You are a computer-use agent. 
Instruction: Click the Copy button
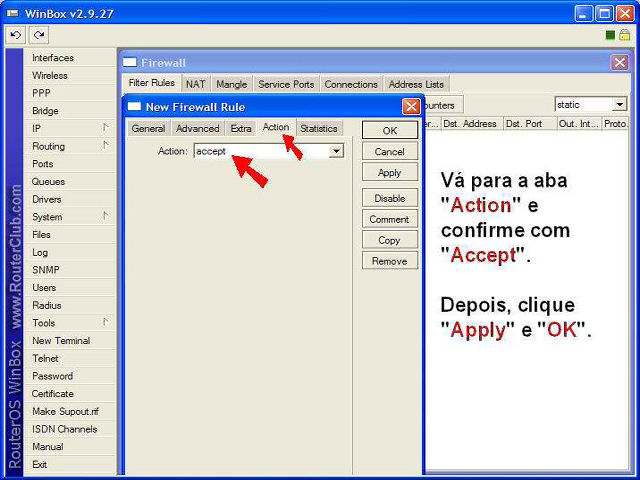pyautogui.click(x=390, y=240)
